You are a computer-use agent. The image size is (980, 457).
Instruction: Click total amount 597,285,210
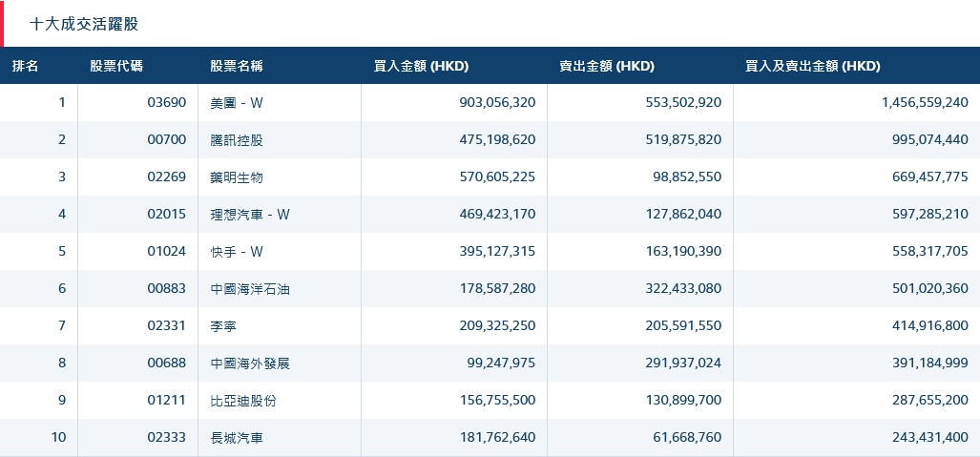tap(930, 215)
